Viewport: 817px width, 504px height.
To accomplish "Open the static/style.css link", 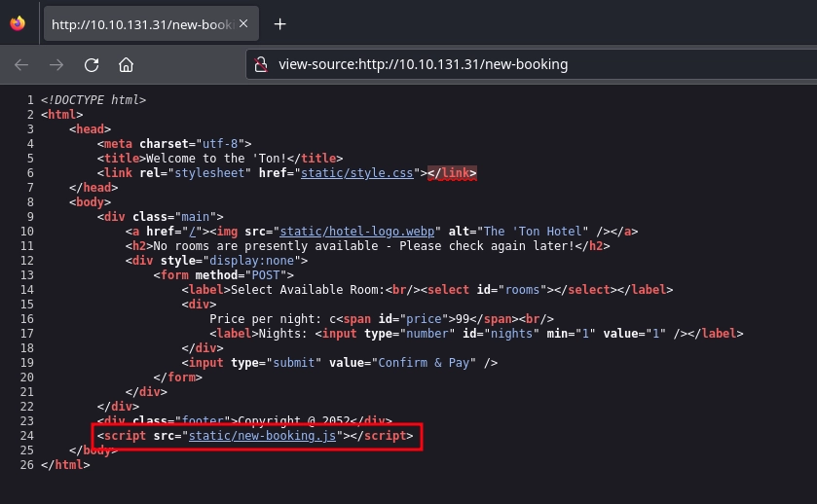I will tap(383, 173).
